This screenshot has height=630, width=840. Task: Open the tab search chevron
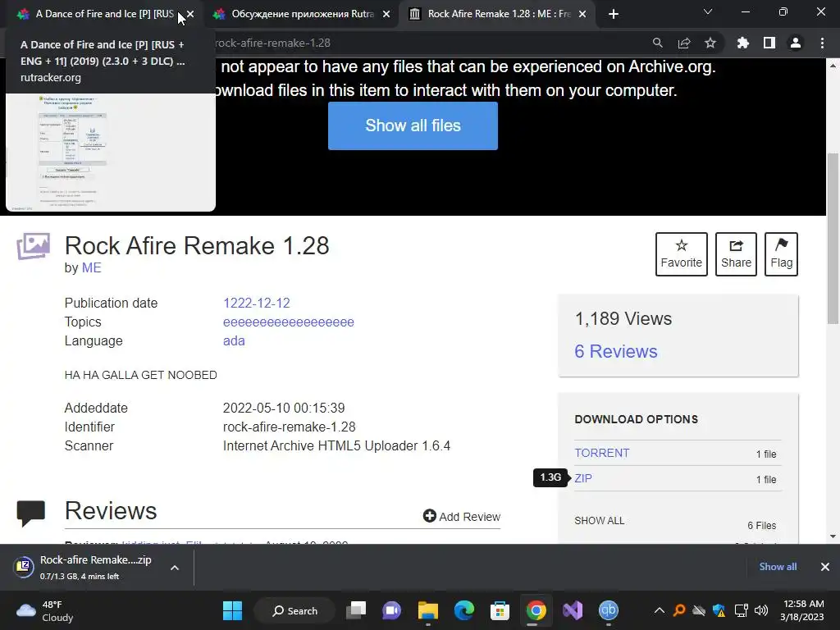coord(708,11)
